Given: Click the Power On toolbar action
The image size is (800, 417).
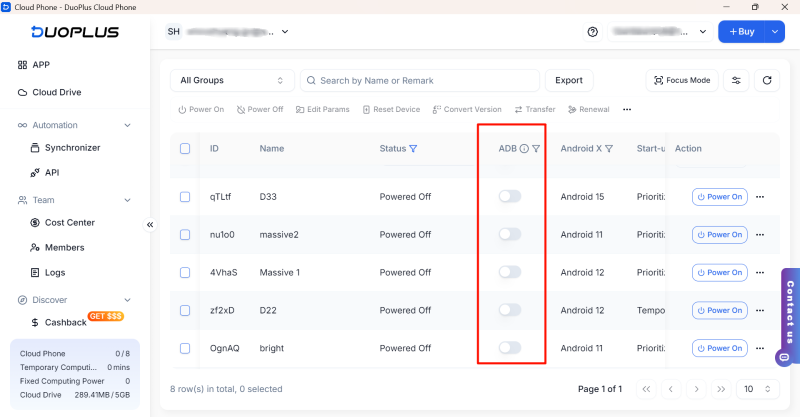Looking at the screenshot, I should click(201, 109).
